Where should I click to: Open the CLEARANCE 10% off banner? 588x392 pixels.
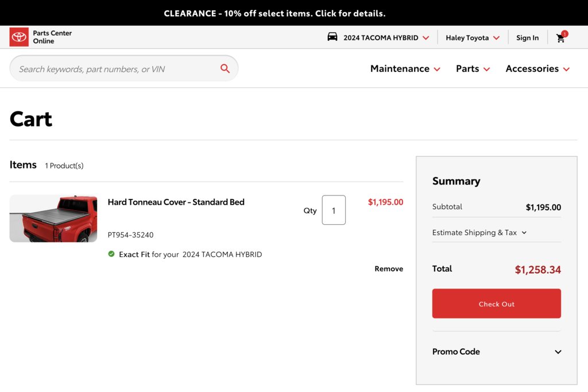point(274,13)
